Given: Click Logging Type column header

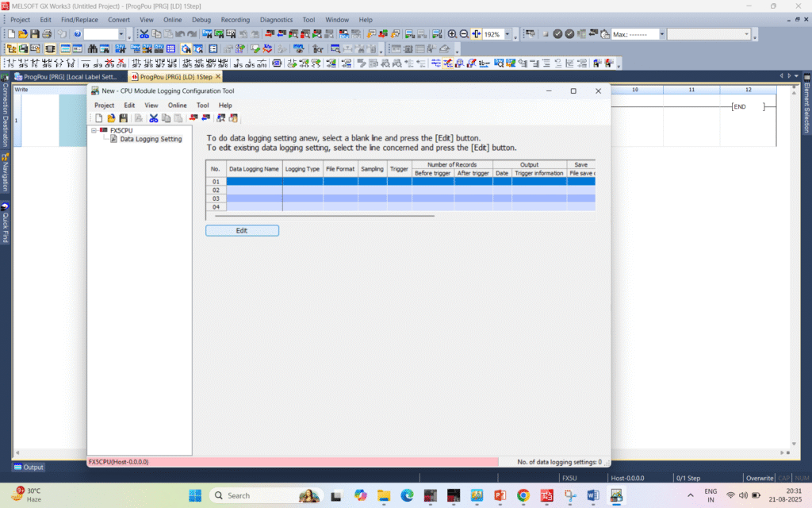Looking at the screenshot, I should (x=302, y=169).
